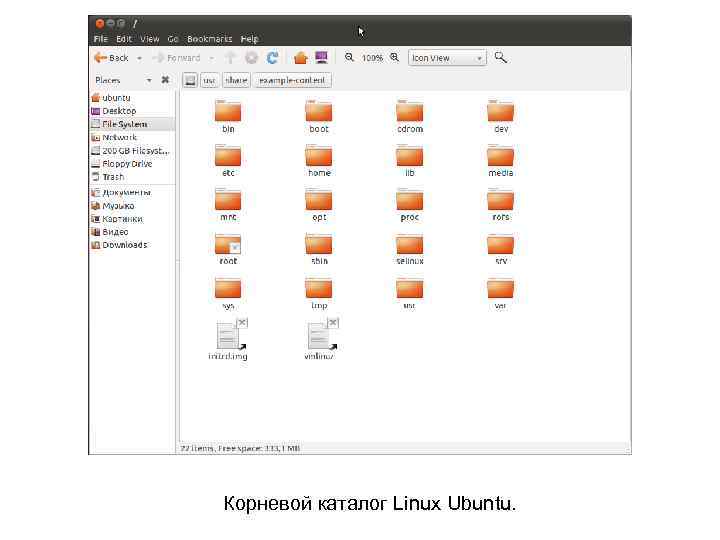
Task: Zoom out with the magnifier minus
Action: point(349,57)
